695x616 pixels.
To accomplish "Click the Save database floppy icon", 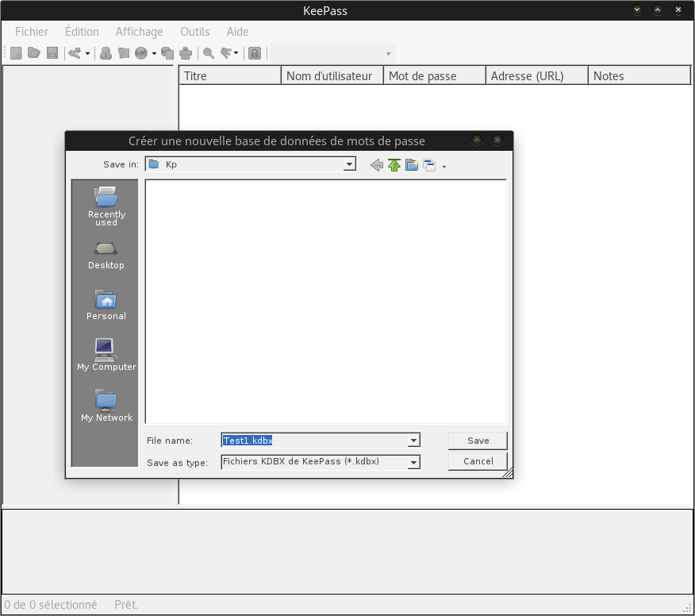I will click(52, 53).
